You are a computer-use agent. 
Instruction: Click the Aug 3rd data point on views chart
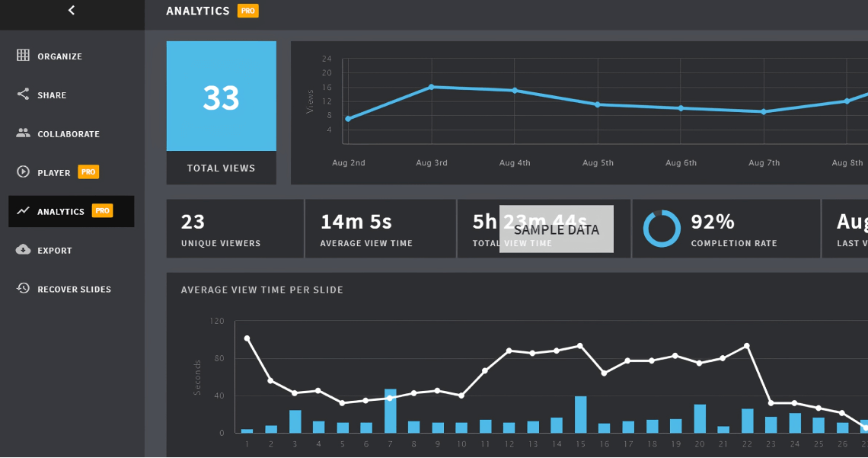click(431, 87)
